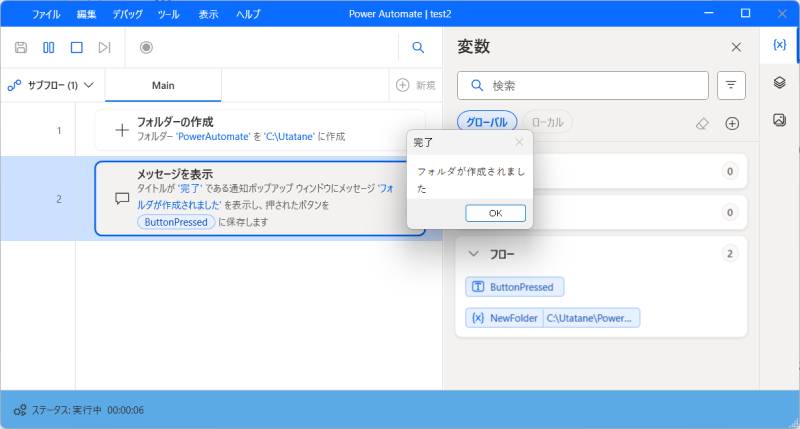Click the variables 検索 field
Screen dimensions: 800x429
583,85
